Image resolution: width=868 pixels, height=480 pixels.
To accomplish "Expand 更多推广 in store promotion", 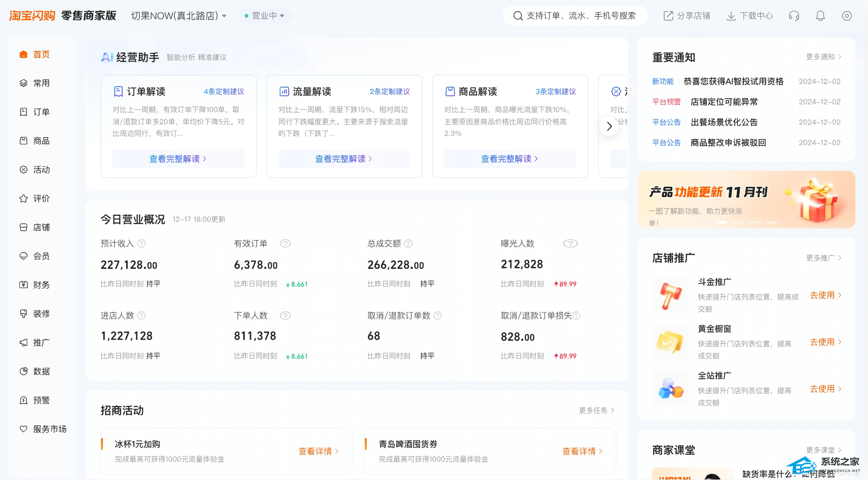I will coord(824,258).
